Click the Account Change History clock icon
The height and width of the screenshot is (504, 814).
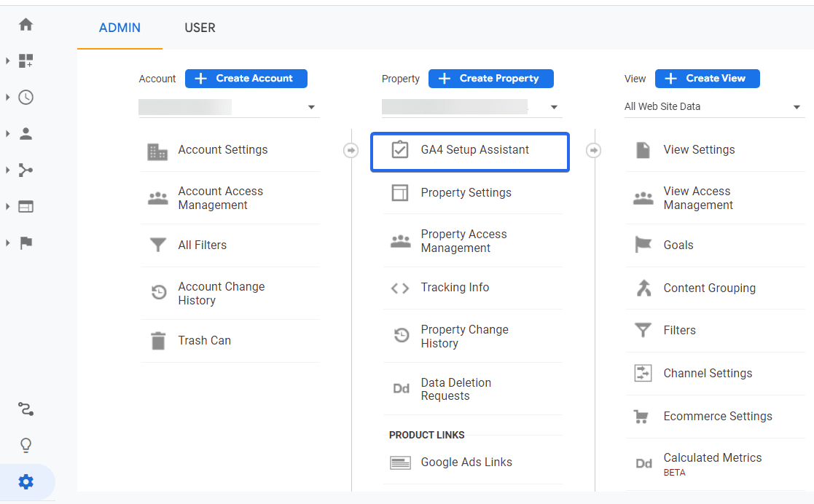click(x=159, y=292)
